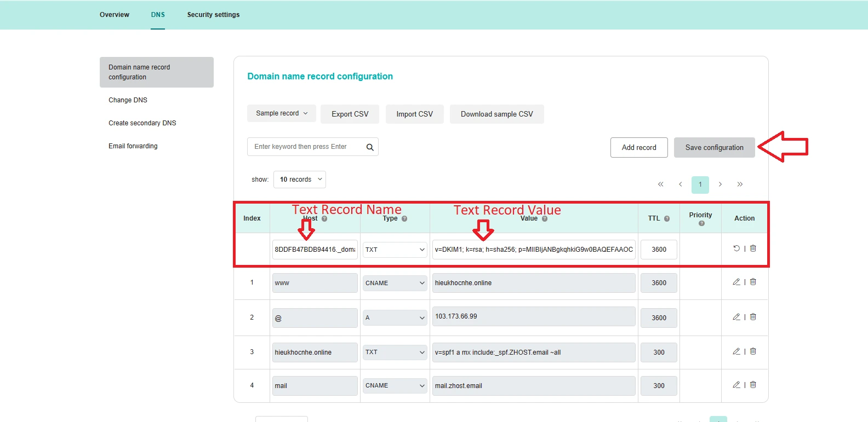868x422 pixels.
Task: Click the Save configuration button
Action: (x=714, y=148)
